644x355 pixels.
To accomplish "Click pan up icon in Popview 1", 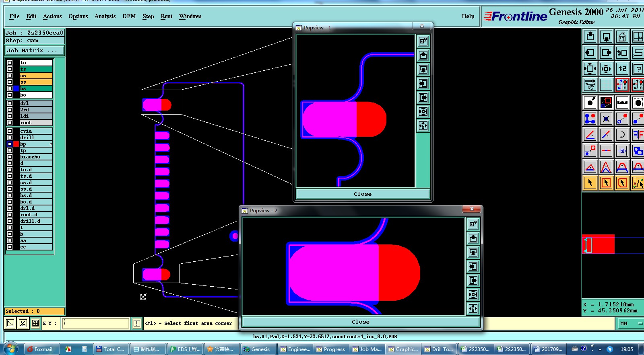I will click(x=423, y=55).
